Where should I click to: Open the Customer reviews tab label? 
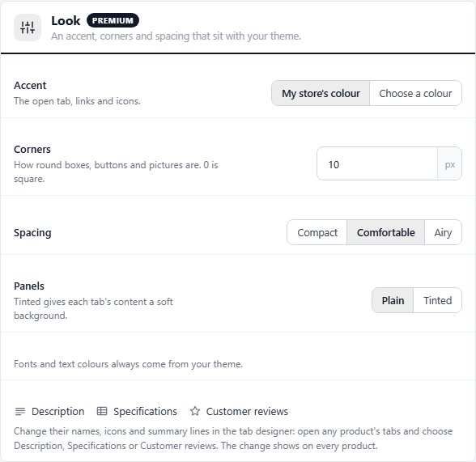click(247, 411)
